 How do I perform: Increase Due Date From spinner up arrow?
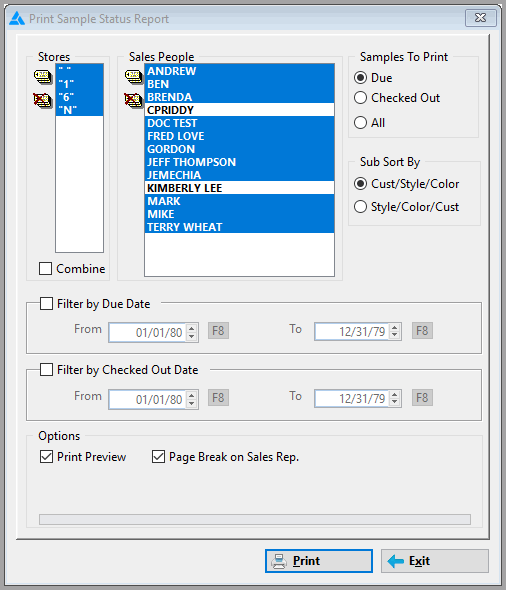(x=192, y=328)
